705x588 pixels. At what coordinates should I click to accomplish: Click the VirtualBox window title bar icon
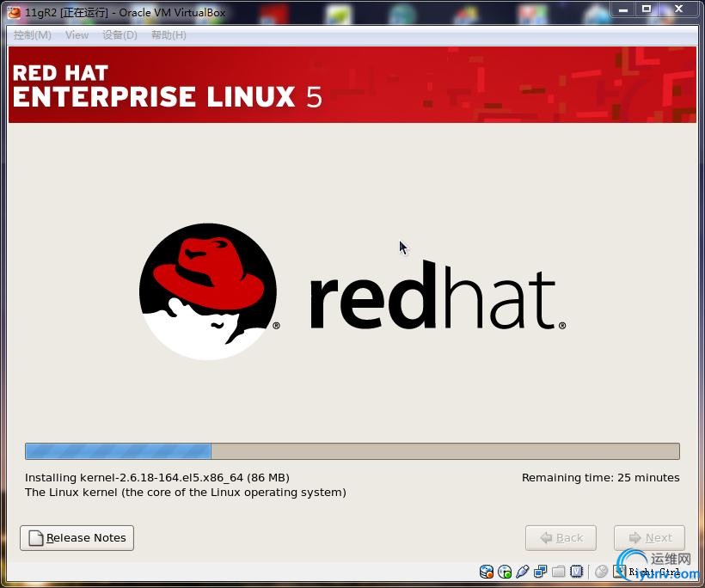pos(14,13)
